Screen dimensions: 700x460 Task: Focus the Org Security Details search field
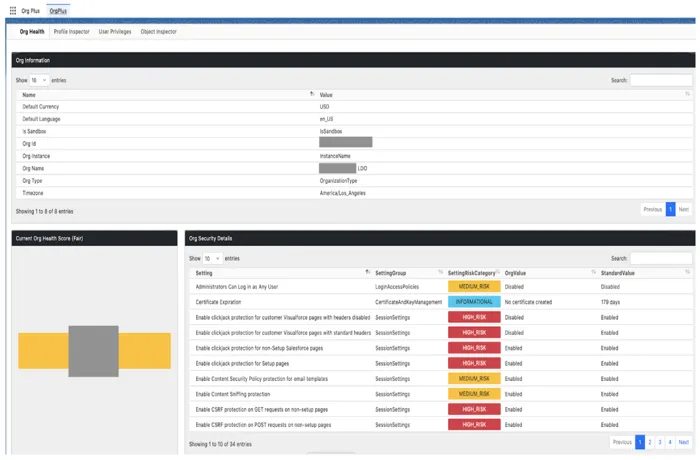pyautogui.click(x=661, y=259)
